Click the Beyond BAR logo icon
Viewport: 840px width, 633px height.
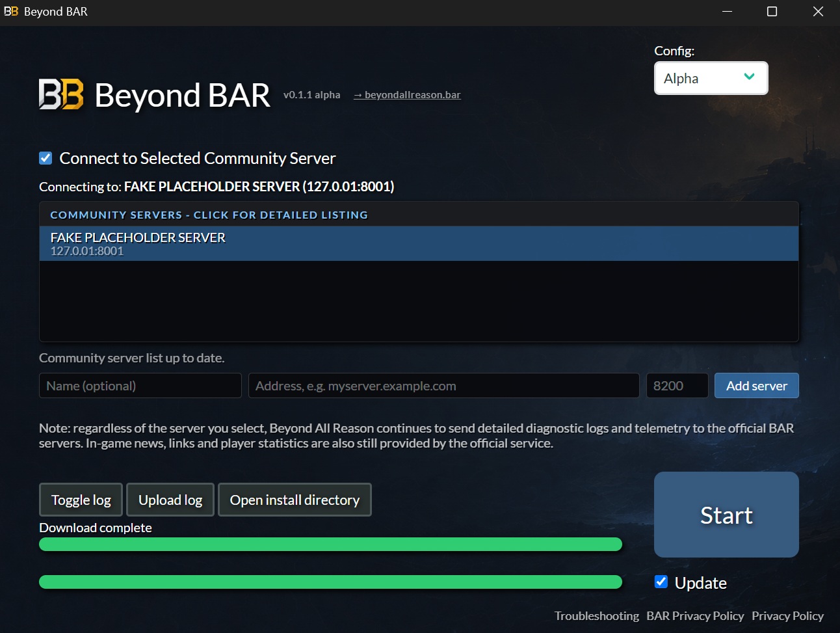tap(61, 94)
